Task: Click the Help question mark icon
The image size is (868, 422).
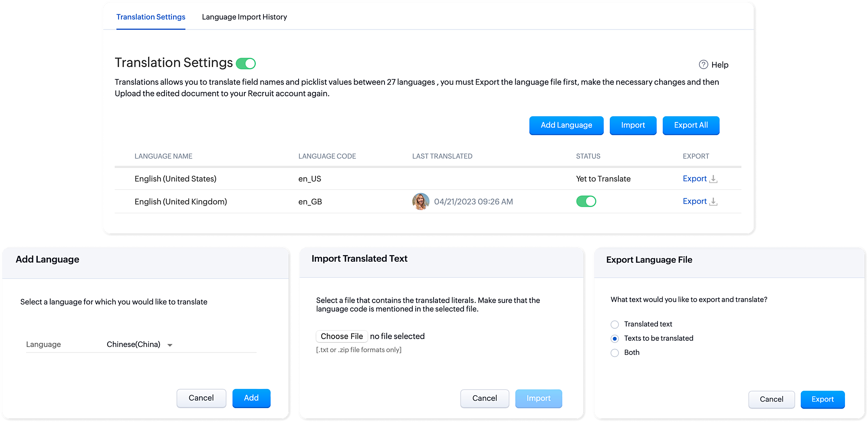Action: coord(703,65)
